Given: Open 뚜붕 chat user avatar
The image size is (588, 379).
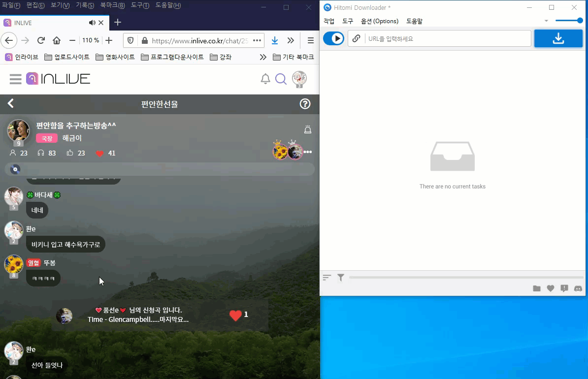Looking at the screenshot, I should [x=13, y=265].
